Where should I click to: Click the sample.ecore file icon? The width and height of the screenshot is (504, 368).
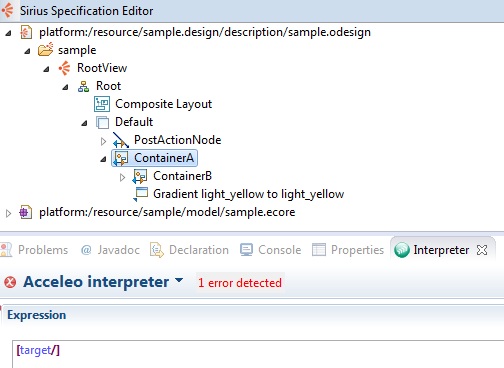pyautogui.click(x=26, y=212)
